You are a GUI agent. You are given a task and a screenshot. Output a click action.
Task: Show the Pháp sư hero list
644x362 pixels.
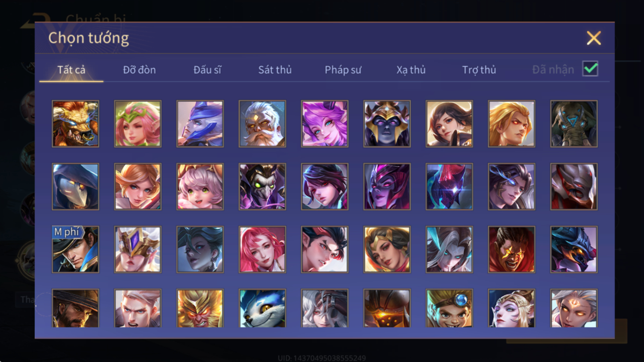tap(342, 70)
